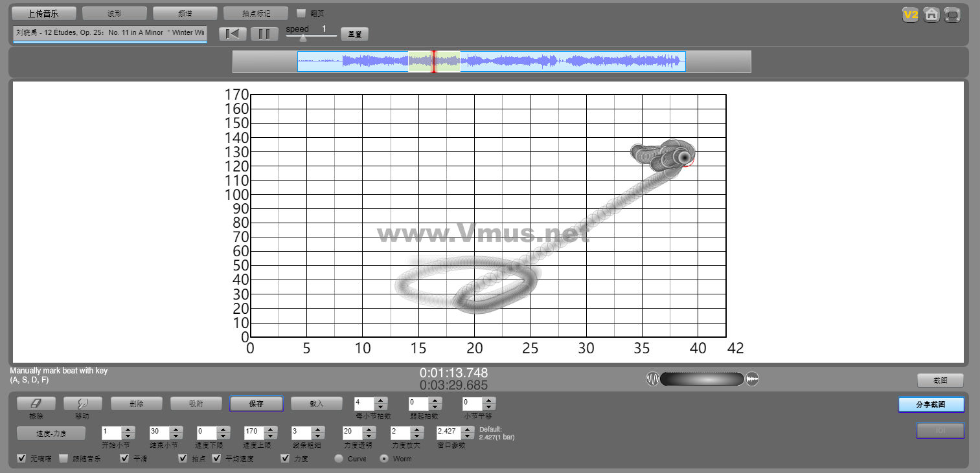This screenshot has width=980, height=473.
Task: Go to the home page icon
Action: (x=931, y=15)
